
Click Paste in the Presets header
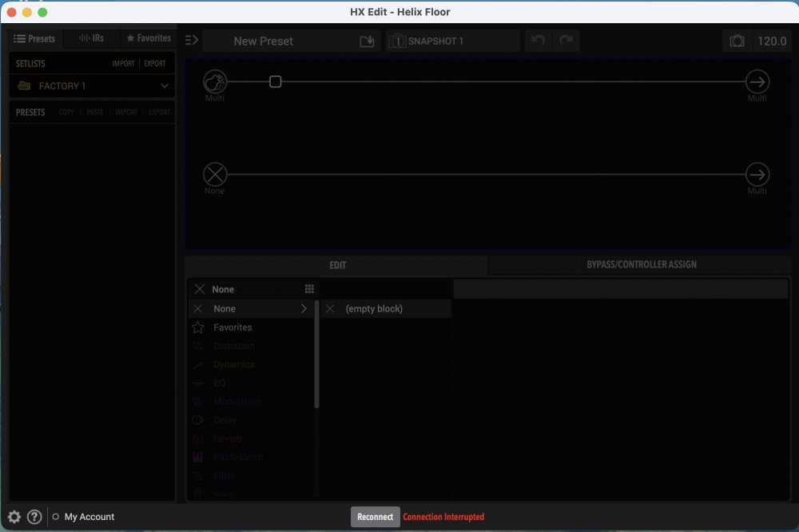point(95,112)
